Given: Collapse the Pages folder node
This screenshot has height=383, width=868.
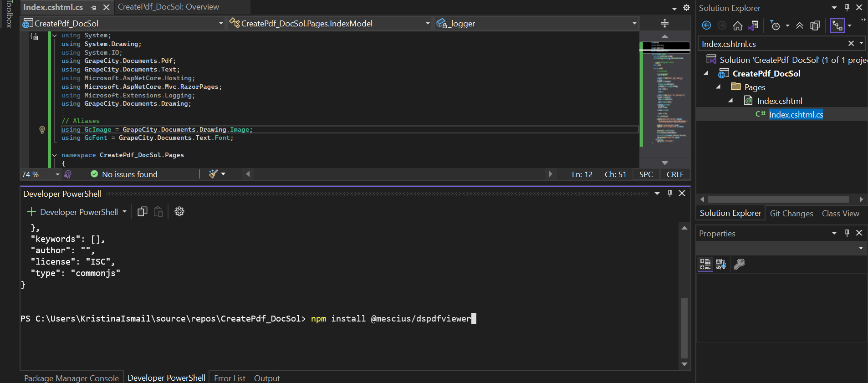Looking at the screenshot, I should coord(719,87).
